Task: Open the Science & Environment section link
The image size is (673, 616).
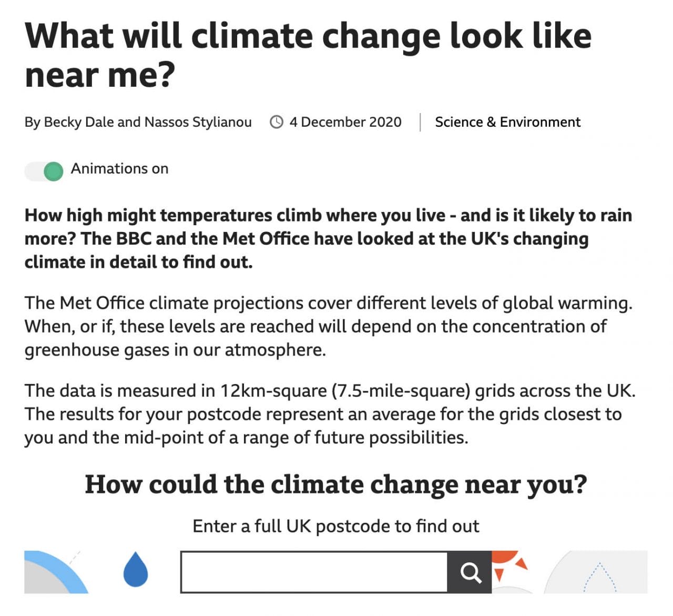Action: coord(507,122)
